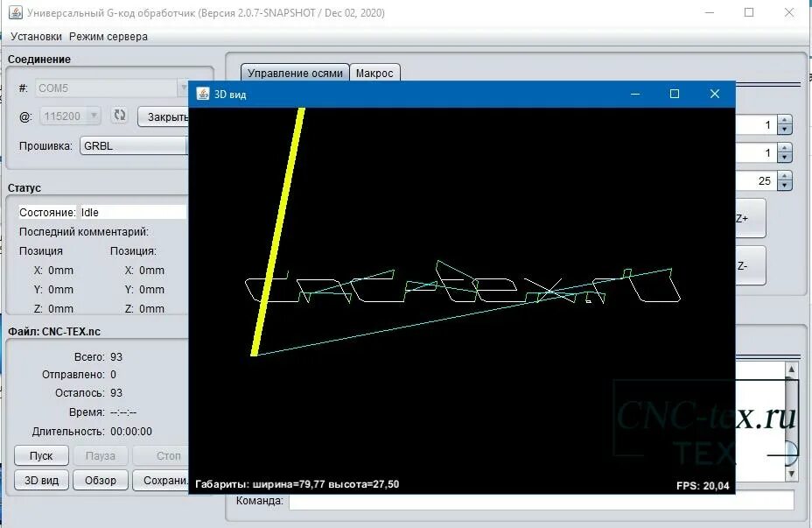The width and height of the screenshot is (812, 528).
Task: Click the console scrollbar up arrow
Action: pyautogui.click(x=791, y=369)
